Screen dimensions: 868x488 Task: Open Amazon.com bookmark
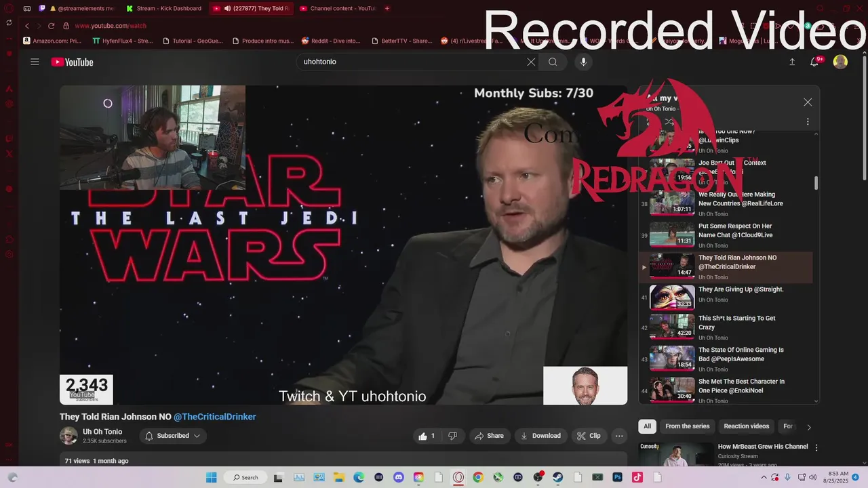coord(52,41)
